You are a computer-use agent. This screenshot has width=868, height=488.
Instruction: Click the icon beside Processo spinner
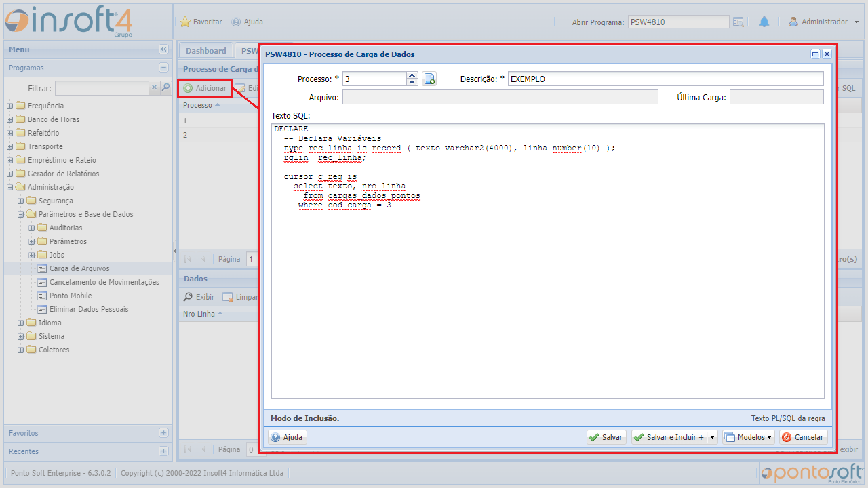pyautogui.click(x=429, y=79)
